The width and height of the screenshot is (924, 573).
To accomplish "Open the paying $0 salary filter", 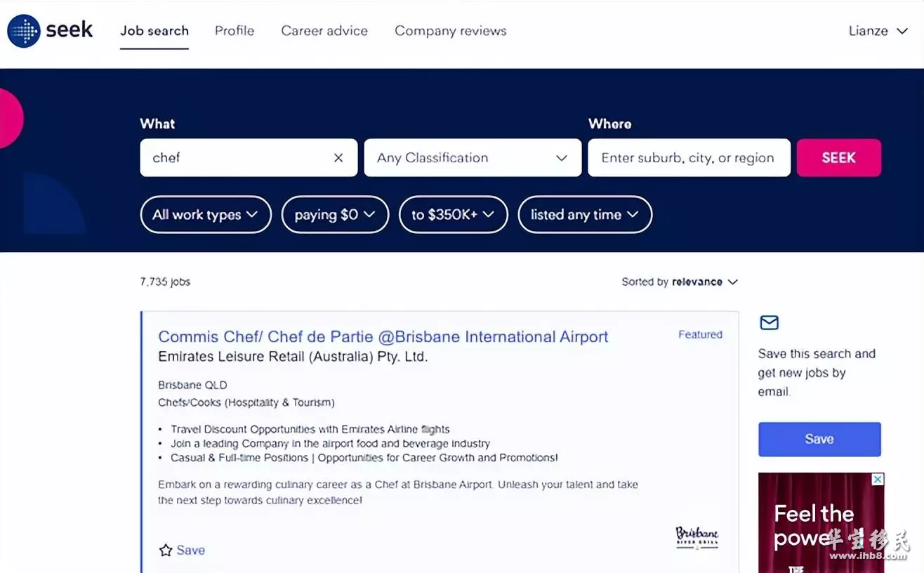I will [x=335, y=215].
